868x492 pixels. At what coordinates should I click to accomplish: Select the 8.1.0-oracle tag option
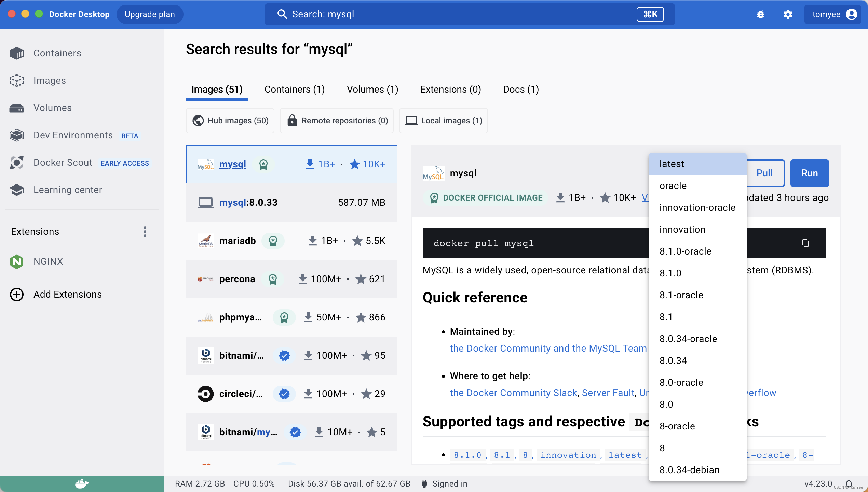pyautogui.click(x=697, y=251)
